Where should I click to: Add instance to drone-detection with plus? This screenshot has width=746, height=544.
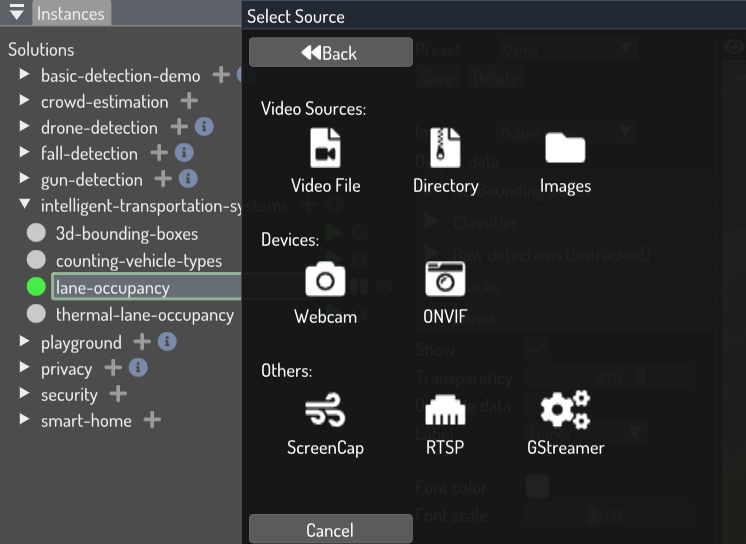point(179,127)
